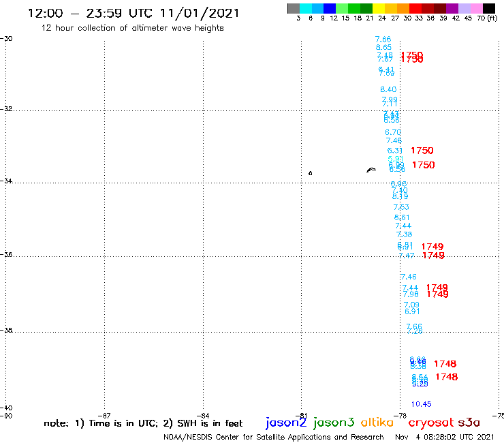This screenshot has height=443, width=504.
Task: Click the pink legend color swatch
Action: (x=476, y=8)
